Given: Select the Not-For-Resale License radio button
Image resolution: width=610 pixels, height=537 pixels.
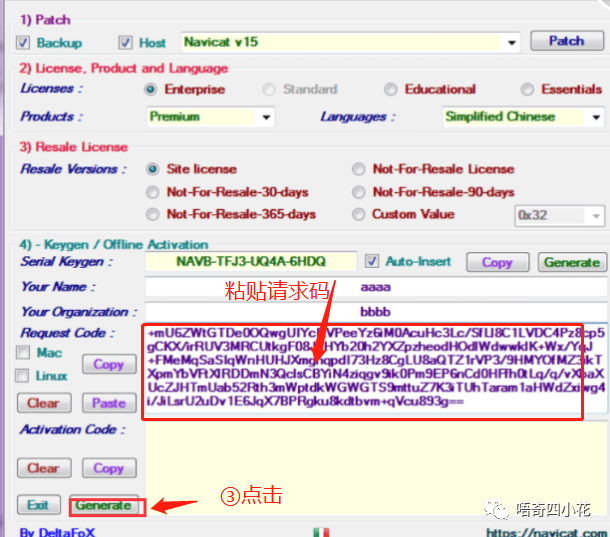Looking at the screenshot, I should click(358, 169).
